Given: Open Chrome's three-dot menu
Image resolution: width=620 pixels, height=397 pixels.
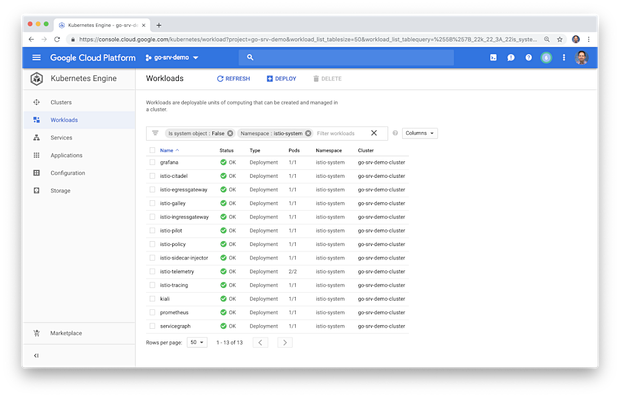Looking at the screenshot, I should point(588,39).
